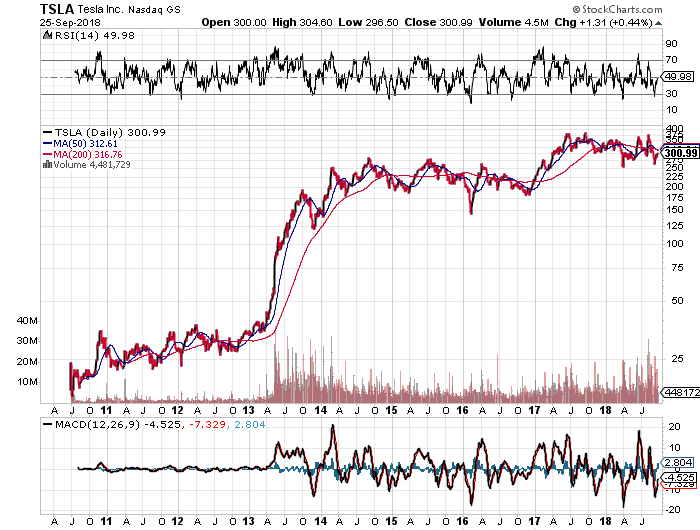The image size is (700, 530).
Task: Click the Volume 4.5M value
Action: [x=513, y=22]
